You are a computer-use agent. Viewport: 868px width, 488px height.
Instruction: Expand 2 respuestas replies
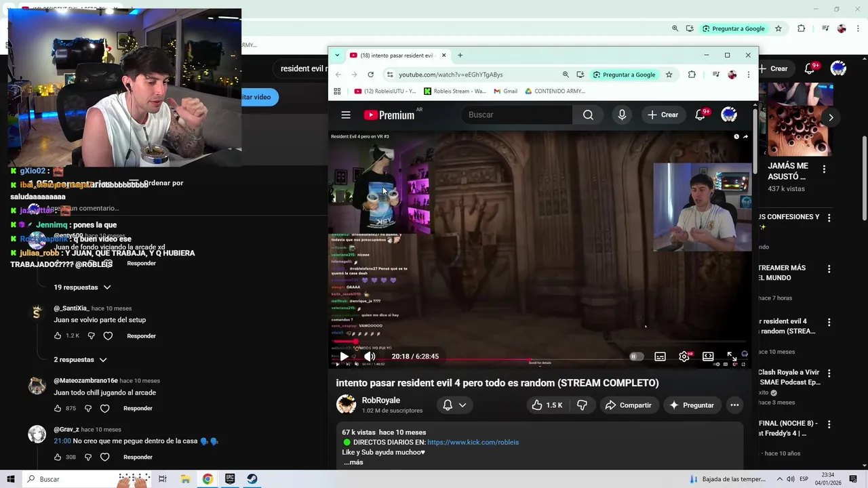[x=81, y=360]
